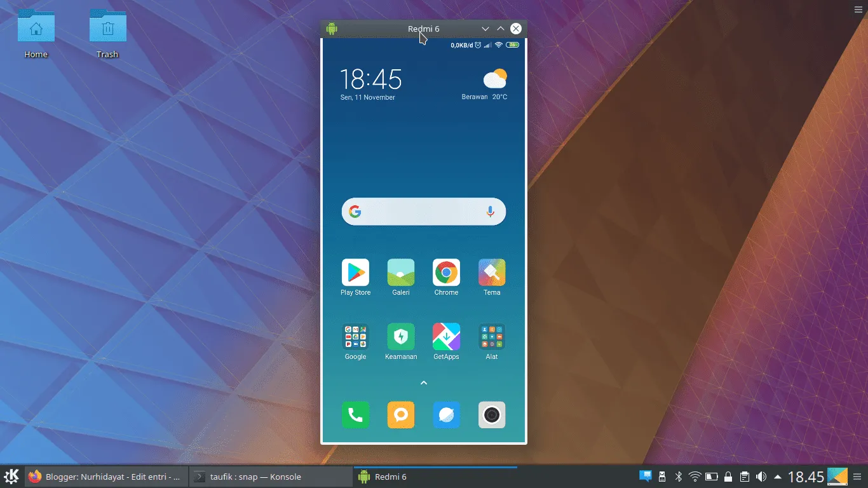
Task: Tap the date Sen, 11 November
Action: (x=367, y=97)
